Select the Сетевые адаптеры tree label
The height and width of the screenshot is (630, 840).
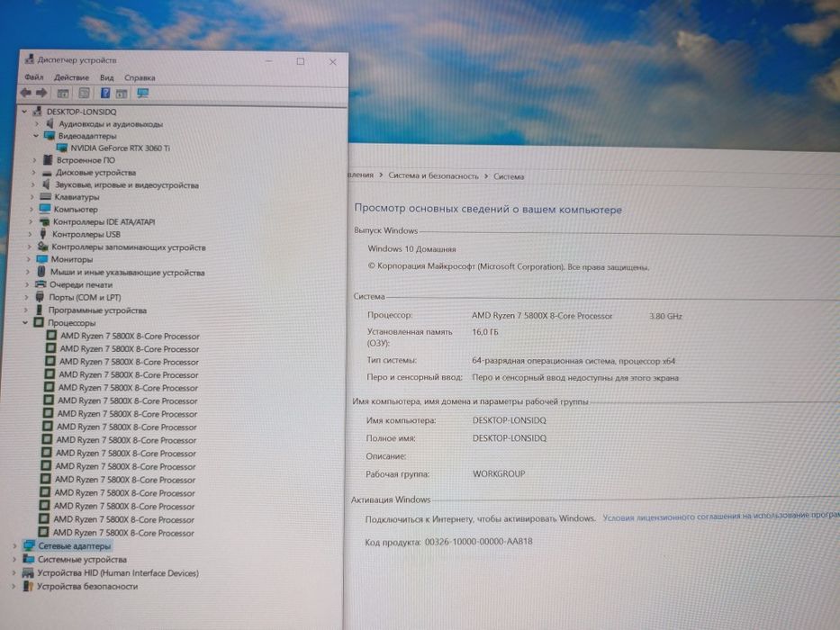(x=74, y=546)
